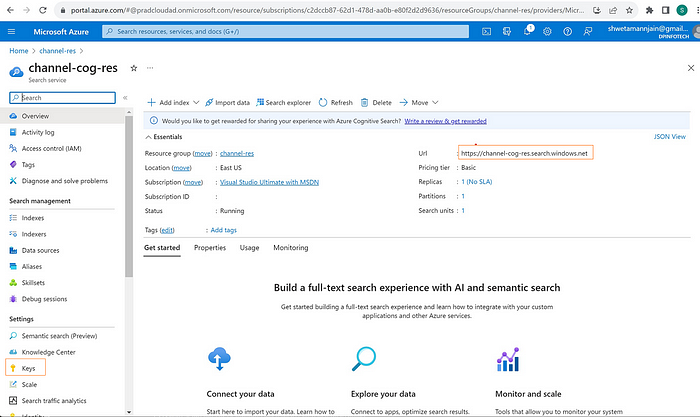Click the Monitor and scale chart icon

(508, 359)
